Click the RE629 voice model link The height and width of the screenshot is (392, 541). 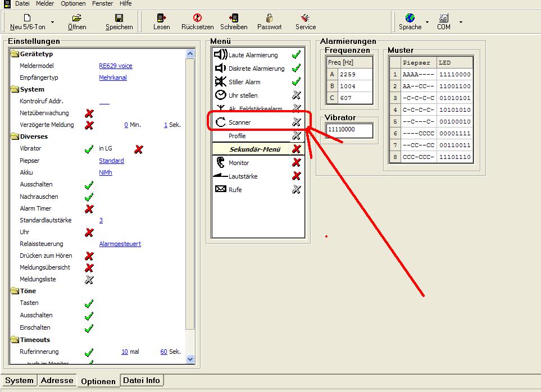[115, 66]
